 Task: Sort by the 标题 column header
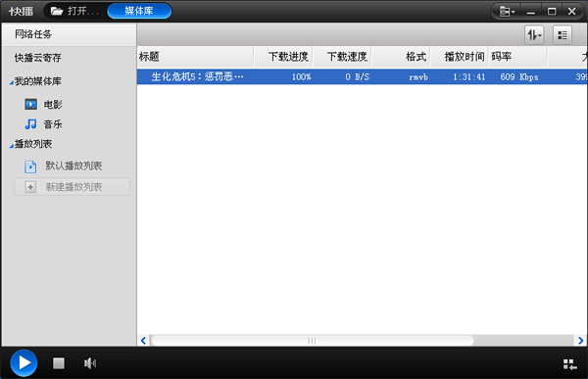click(x=195, y=57)
